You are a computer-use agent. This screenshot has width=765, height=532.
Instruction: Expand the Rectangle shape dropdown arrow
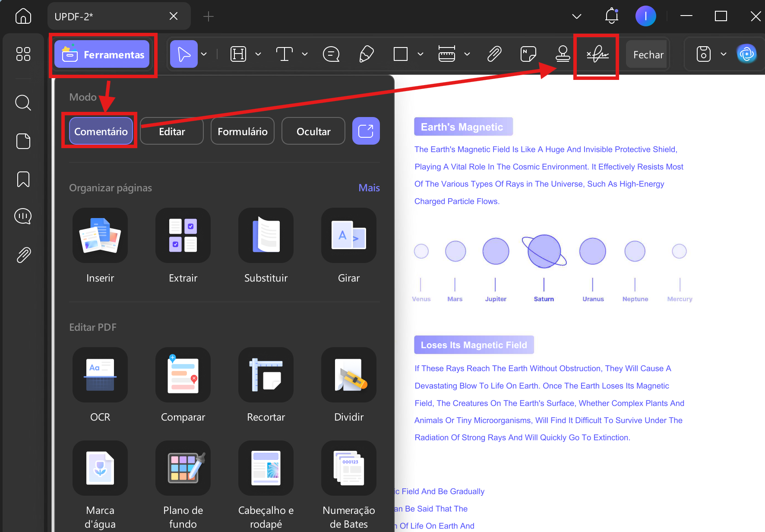coord(420,54)
